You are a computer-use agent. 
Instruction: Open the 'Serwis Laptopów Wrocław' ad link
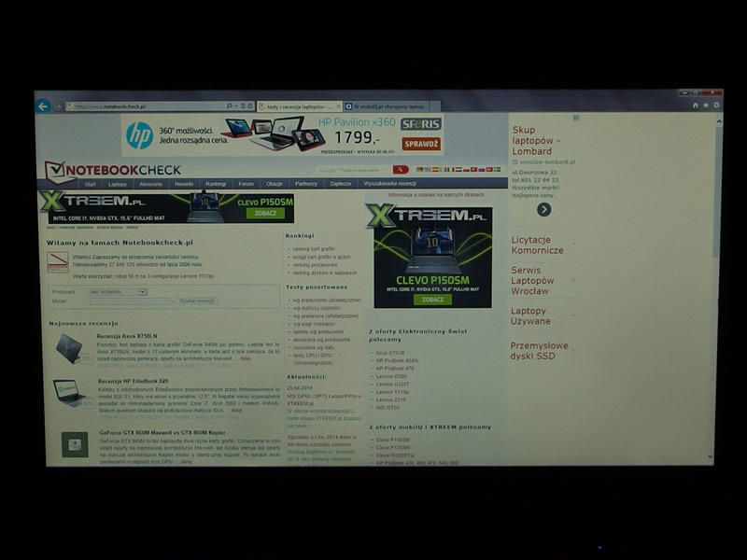tap(532, 281)
